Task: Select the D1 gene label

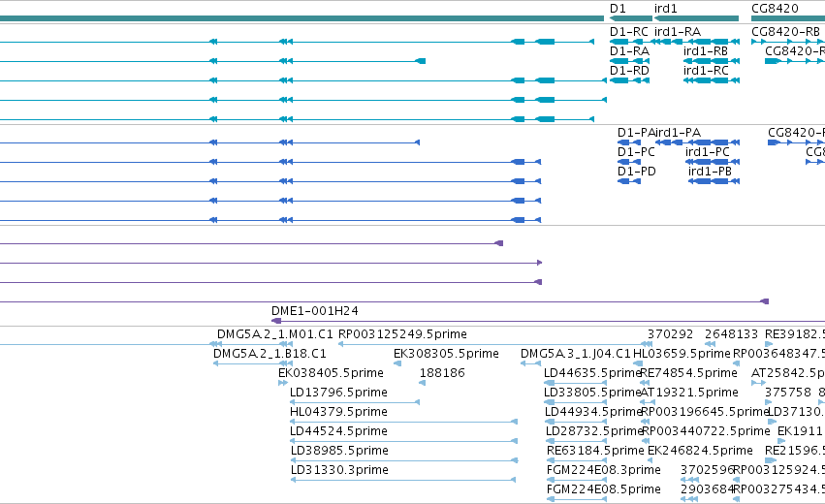Action: pyautogui.click(x=618, y=9)
